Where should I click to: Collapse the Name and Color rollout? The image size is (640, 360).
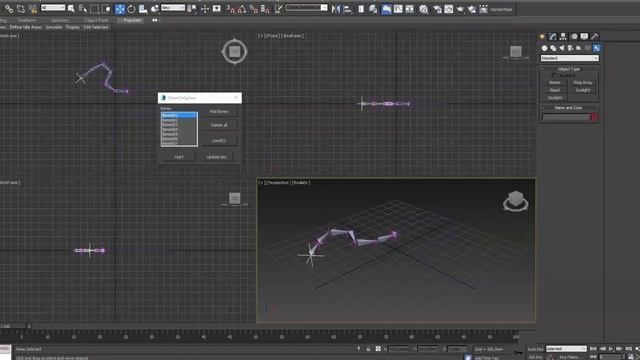point(569,108)
